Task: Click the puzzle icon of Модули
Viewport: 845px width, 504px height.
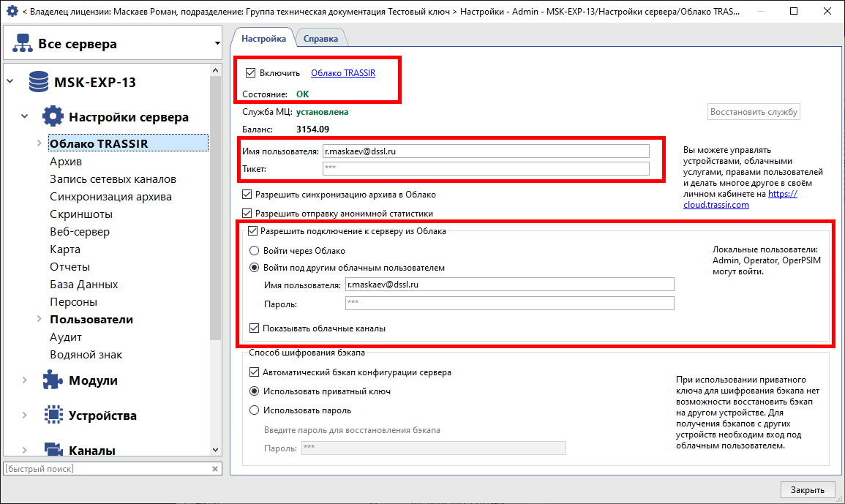Action: tap(53, 380)
